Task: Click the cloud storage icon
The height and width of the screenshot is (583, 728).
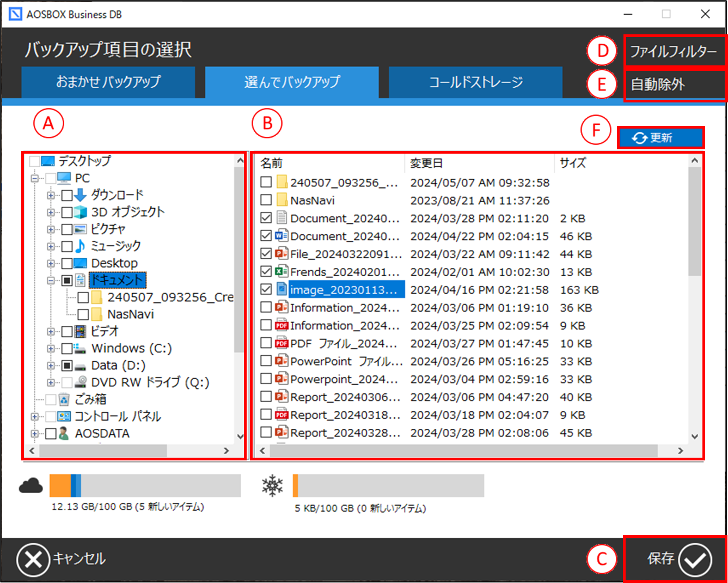Action: [31, 485]
